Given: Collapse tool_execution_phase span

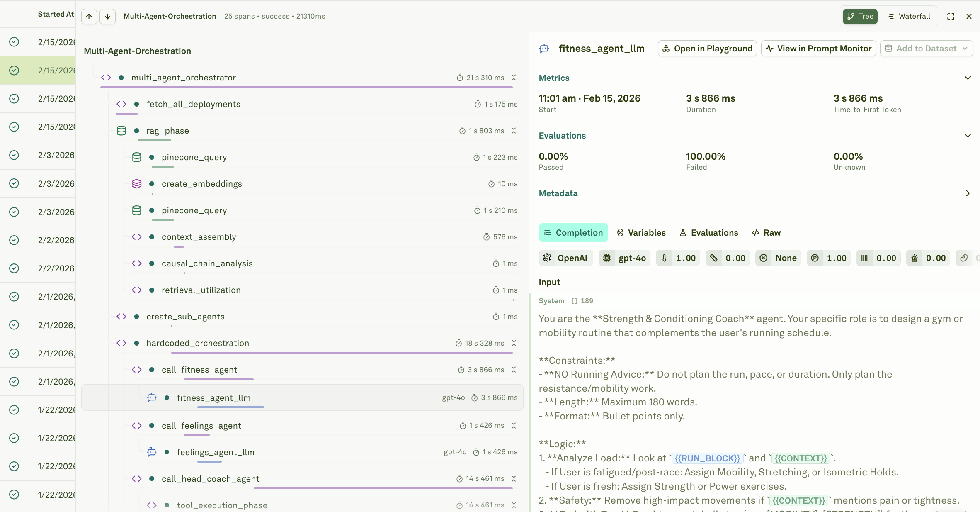Looking at the screenshot, I should (514, 505).
